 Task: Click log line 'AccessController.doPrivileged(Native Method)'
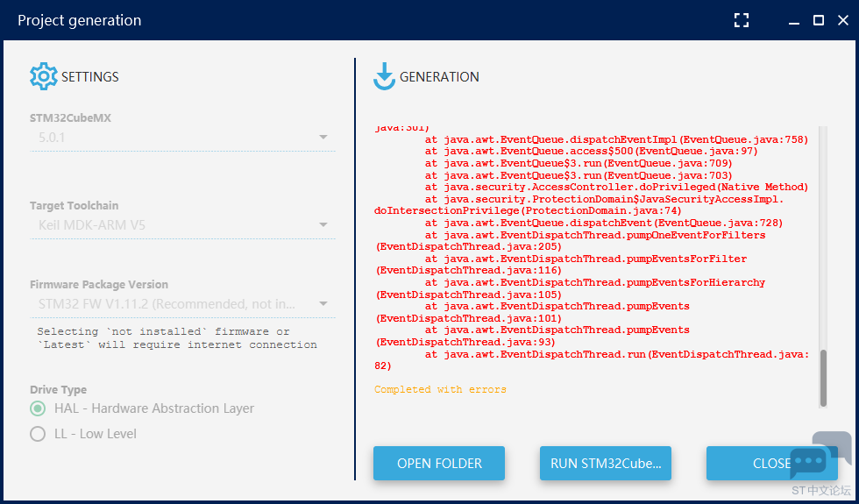point(617,188)
